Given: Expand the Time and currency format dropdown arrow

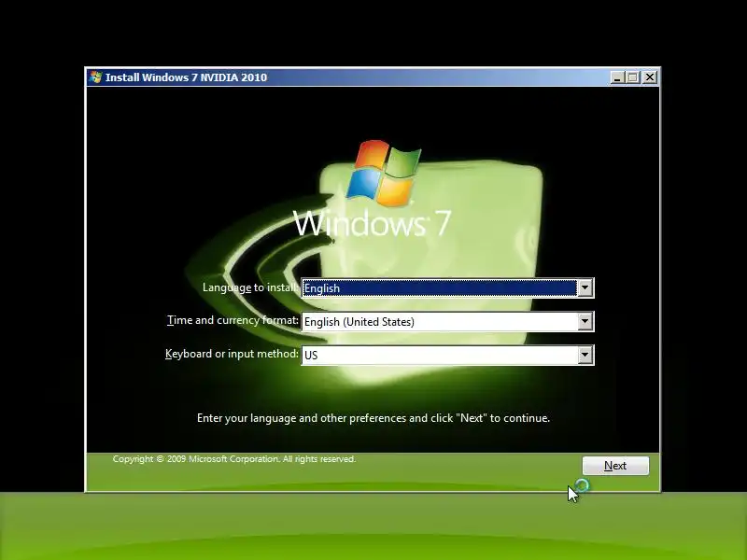Looking at the screenshot, I should click(x=585, y=321).
